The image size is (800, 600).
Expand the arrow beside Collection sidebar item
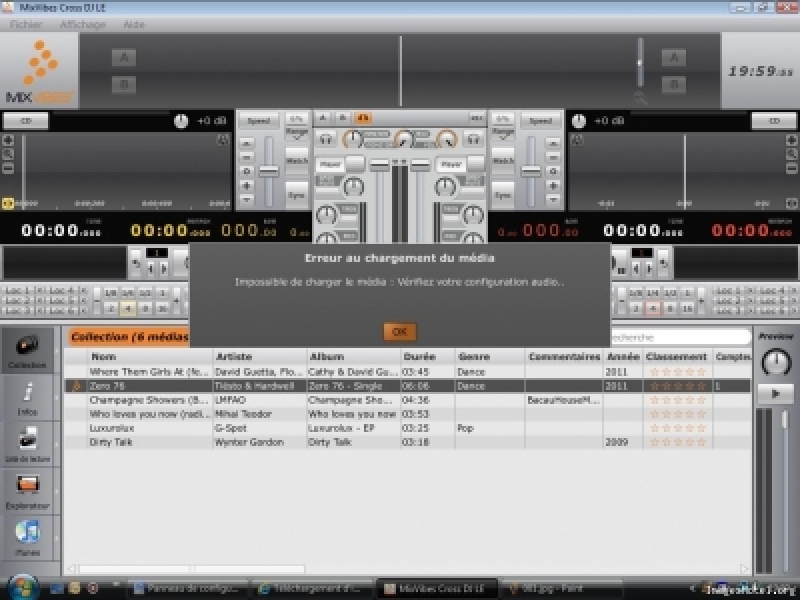pos(57,352)
